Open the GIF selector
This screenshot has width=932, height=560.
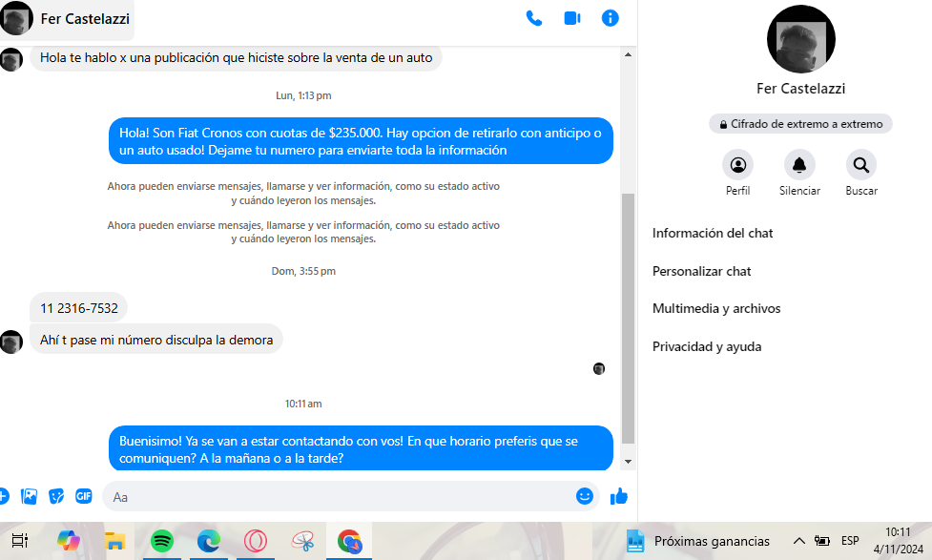[84, 496]
